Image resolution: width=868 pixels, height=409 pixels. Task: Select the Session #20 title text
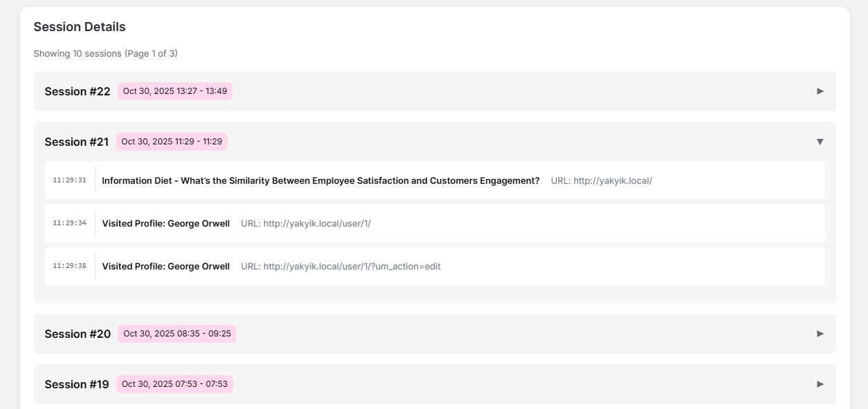77,334
